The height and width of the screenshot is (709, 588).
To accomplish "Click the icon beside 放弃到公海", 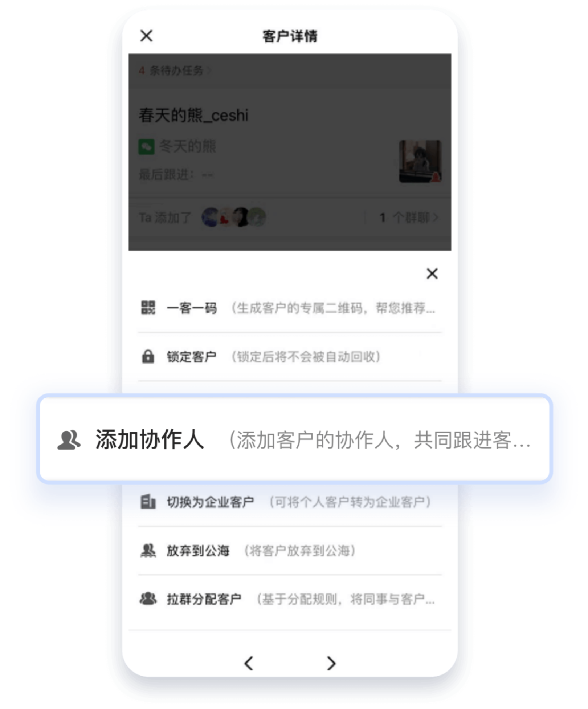I will [148, 551].
